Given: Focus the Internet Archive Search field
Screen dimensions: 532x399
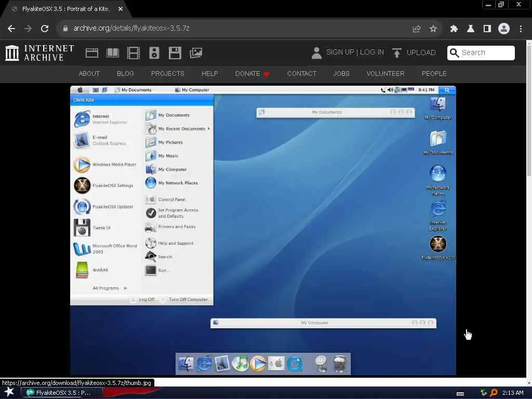Looking at the screenshot, I should point(481,53).
